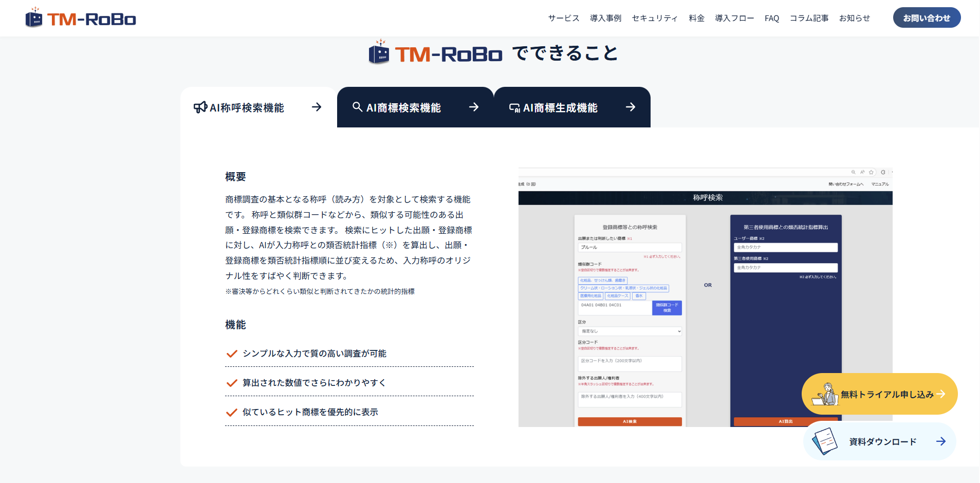Click the arrow on AI商標生成機能 tab

point(631,107)
